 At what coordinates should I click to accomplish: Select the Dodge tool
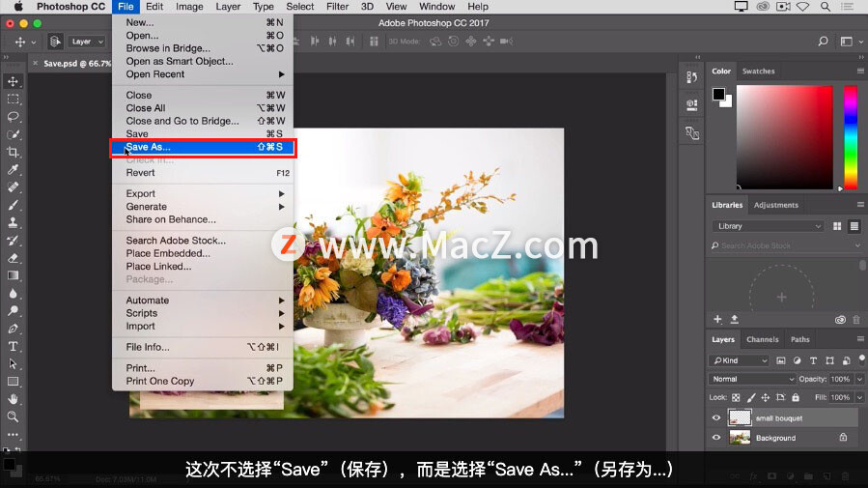tap(13, 311)
